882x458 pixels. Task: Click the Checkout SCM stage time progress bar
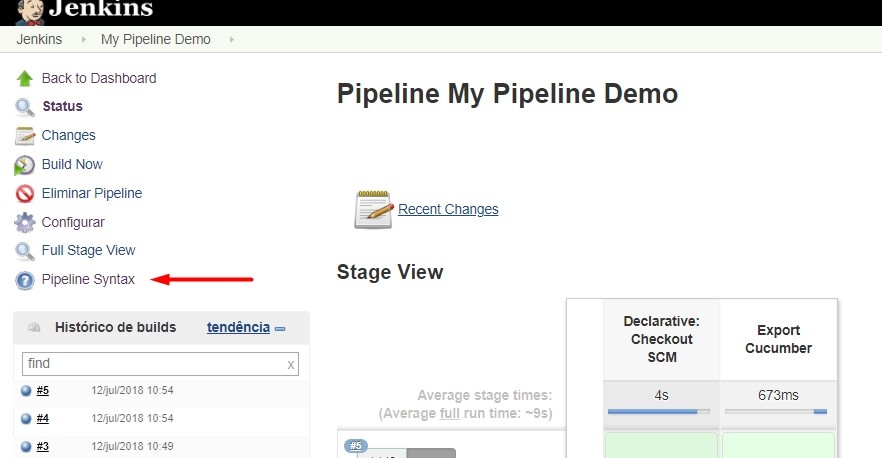tap(659, 412)
